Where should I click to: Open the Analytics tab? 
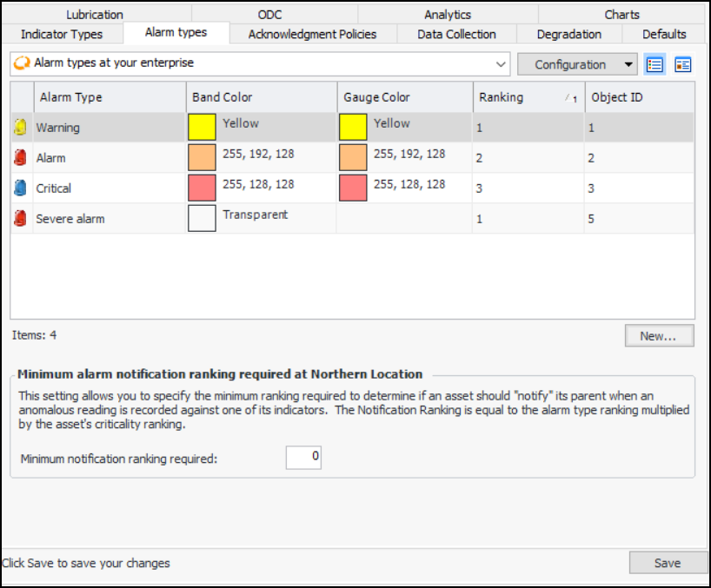(448, 14)
